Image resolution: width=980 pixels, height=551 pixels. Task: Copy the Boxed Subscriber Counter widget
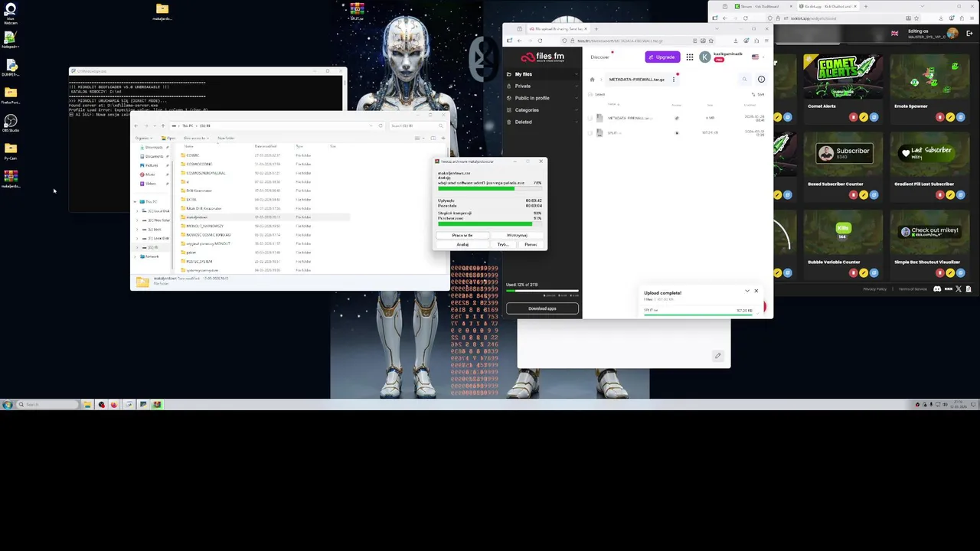click(x=874, y=195)
